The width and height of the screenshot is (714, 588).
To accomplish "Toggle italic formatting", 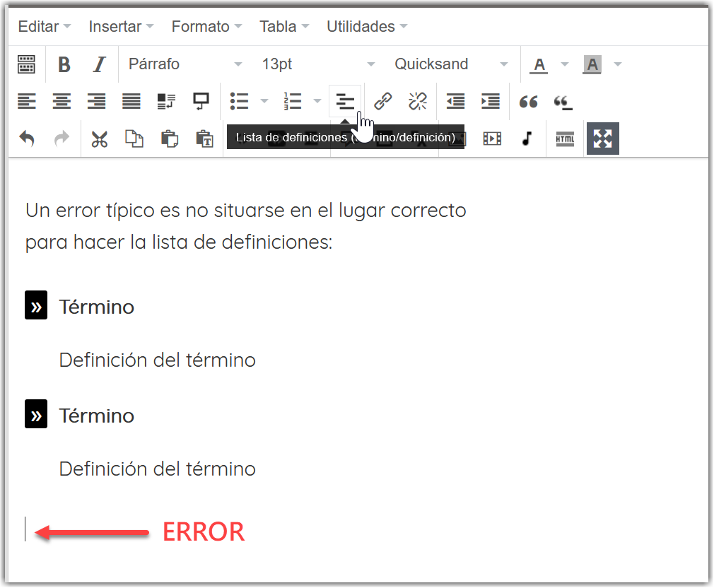I will pyautogui.click(x=97, y=64).
